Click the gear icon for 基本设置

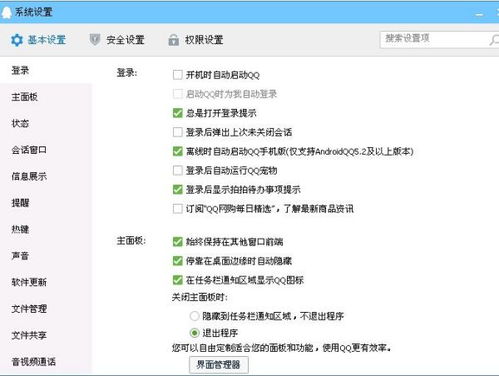(x=17, y=40)
